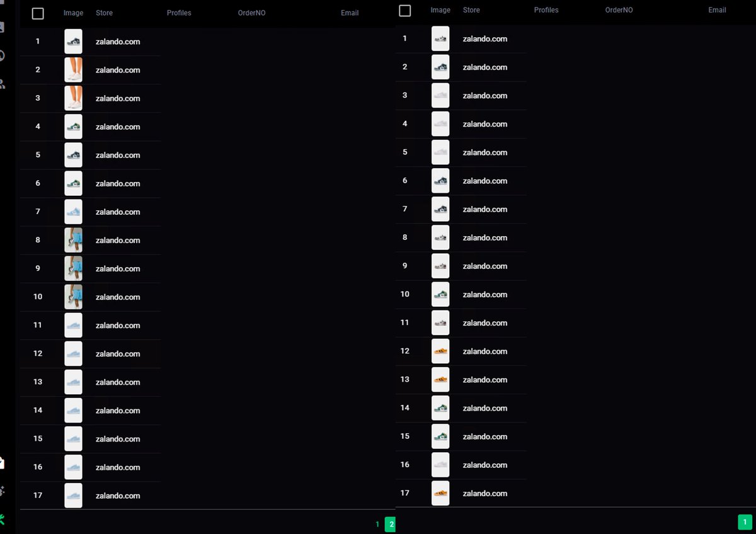
Task: Click the page 1 button under the right table
Action: coord(745,522)
